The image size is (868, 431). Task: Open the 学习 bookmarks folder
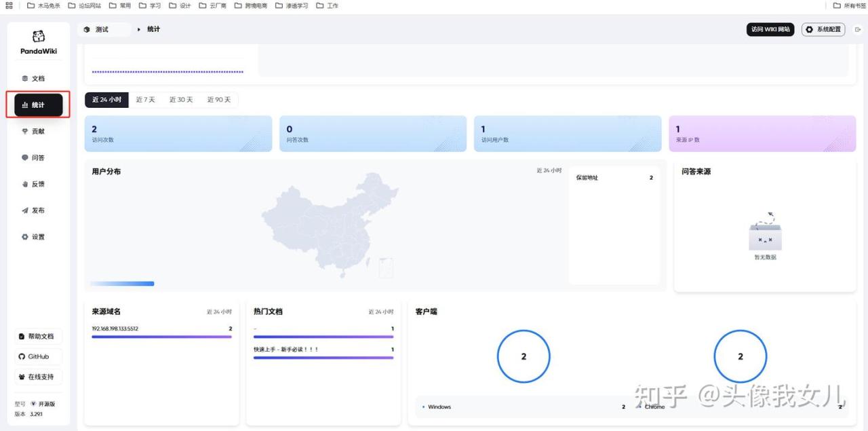coord(150,5)
